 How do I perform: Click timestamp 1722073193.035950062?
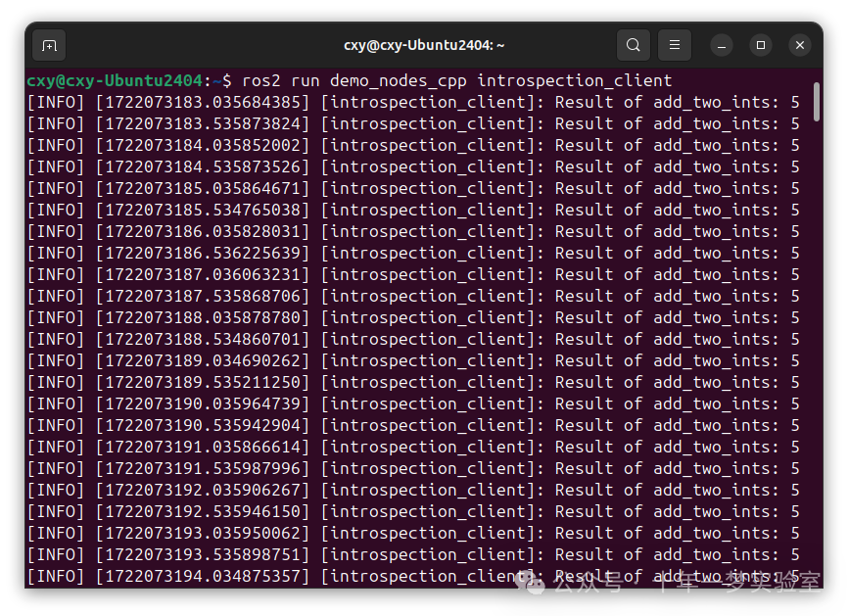tap(203, 534)
